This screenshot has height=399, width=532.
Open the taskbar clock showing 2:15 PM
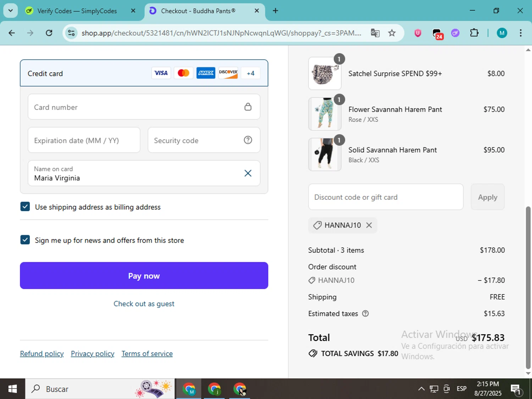pyautogui.click(x=488, y=389)
